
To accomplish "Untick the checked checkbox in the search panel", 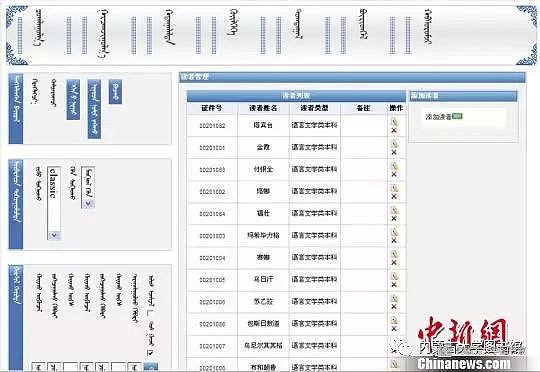I will [x=150, y=353].
